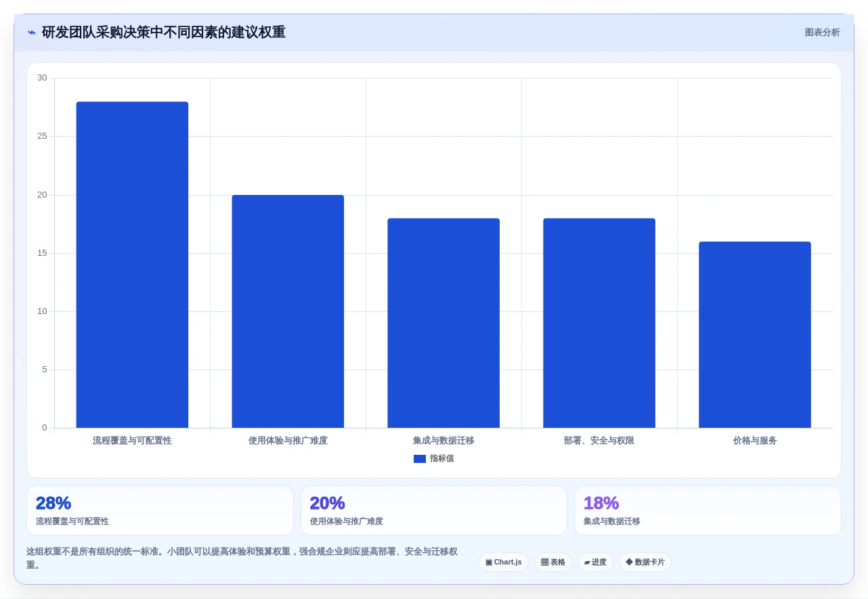868x599 pixels.
Task: Click the y-axis value 30
Action: click(42, 78)
